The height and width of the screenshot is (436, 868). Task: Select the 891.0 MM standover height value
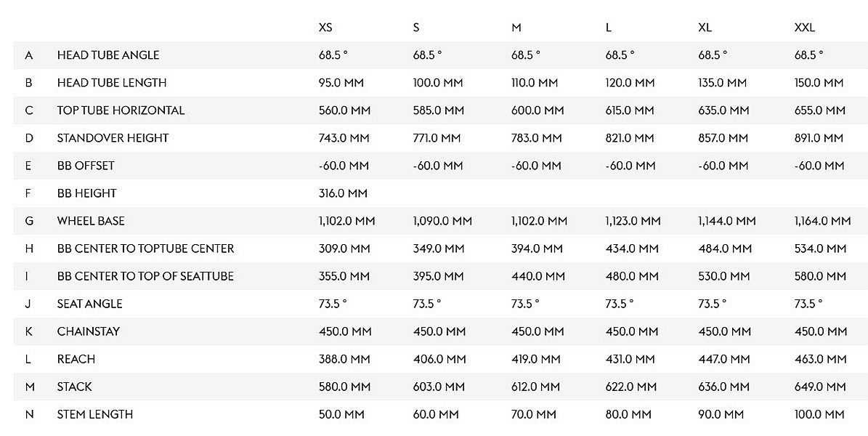[x=819, y=138]
